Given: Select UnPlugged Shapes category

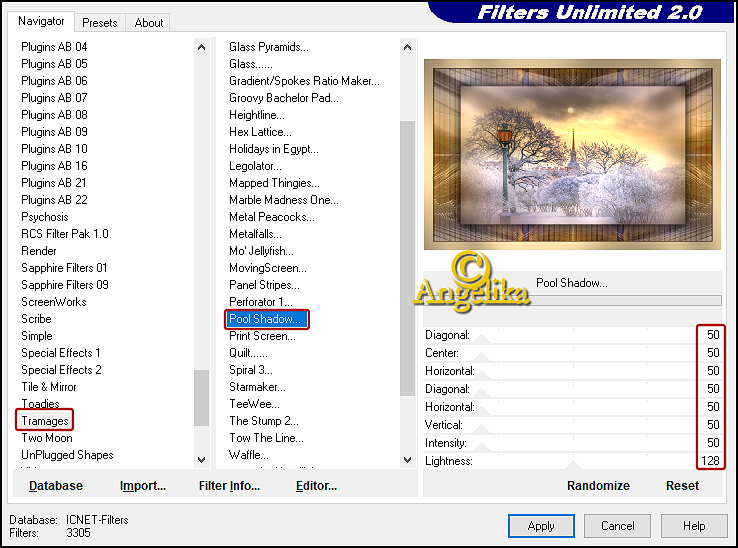Looking at the screenshot, I should [67, 455].
